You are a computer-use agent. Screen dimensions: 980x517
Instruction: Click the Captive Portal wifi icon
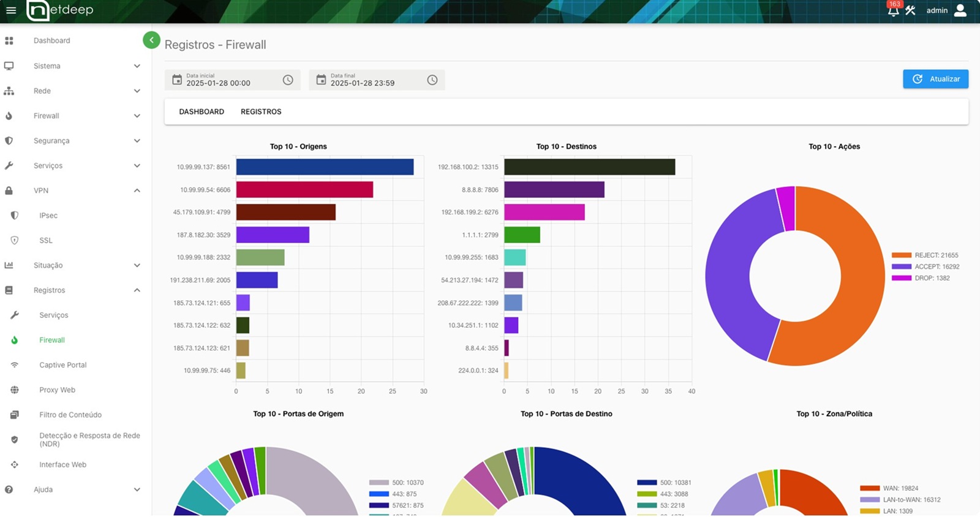coord(15,365)
